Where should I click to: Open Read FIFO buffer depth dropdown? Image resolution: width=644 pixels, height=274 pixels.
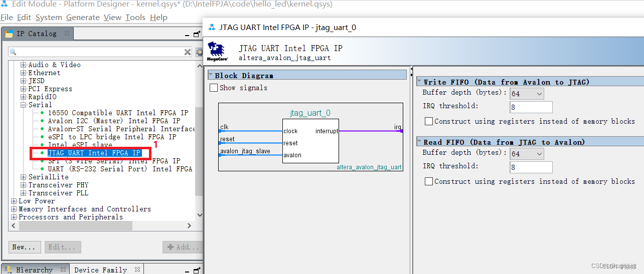527,154
